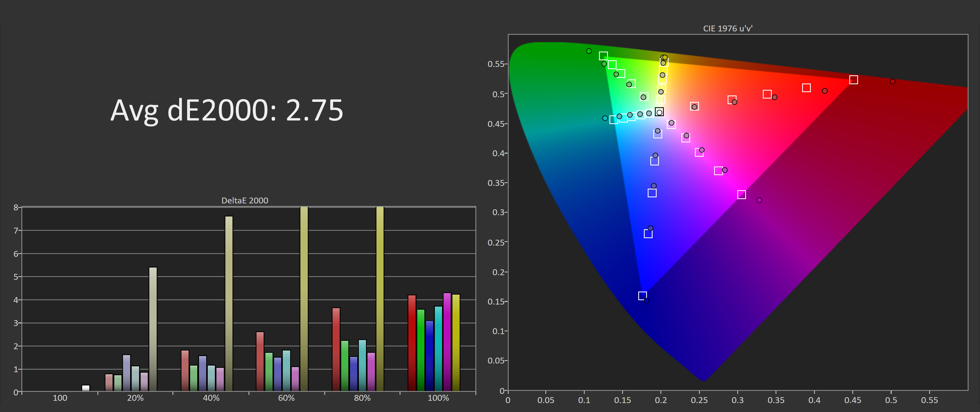Screen dimensions: 980x412
Task: Select the tall yellow bar in 40% group
Action: (229, 304)
